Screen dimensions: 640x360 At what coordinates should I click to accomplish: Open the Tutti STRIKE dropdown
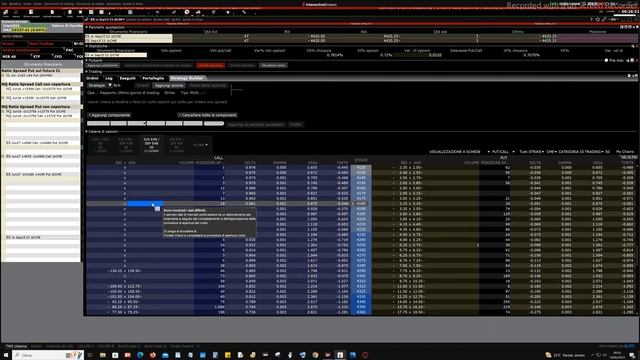(x=531, y=152)
